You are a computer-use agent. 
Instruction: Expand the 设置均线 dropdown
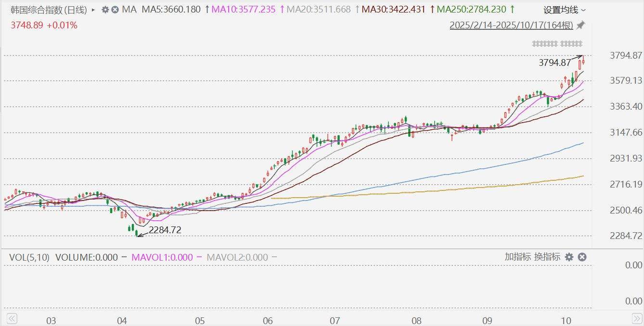pyautogui.click(x=565, y=10)
